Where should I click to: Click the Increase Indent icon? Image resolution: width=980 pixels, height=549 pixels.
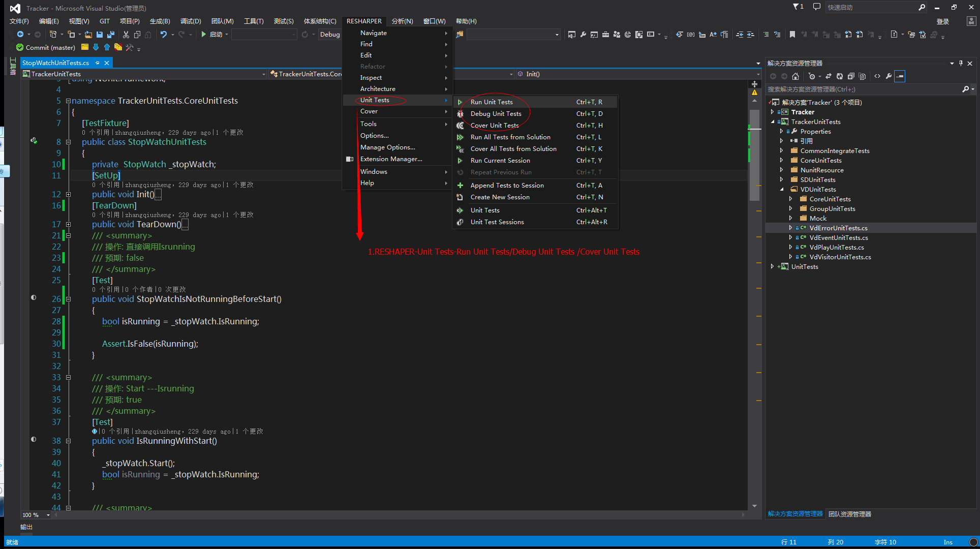pos(751,35)
